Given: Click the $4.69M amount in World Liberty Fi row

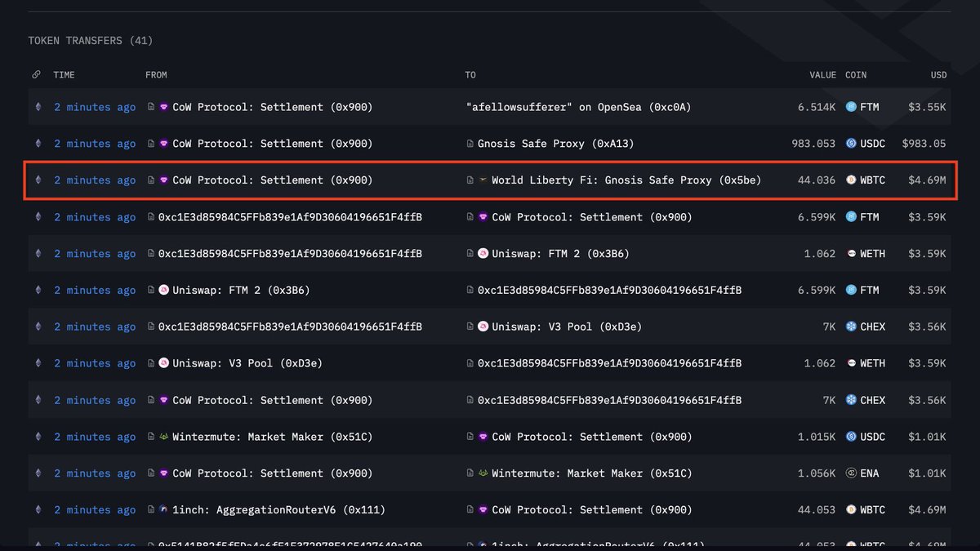Looking at the screenshot, I should [928, 180].
